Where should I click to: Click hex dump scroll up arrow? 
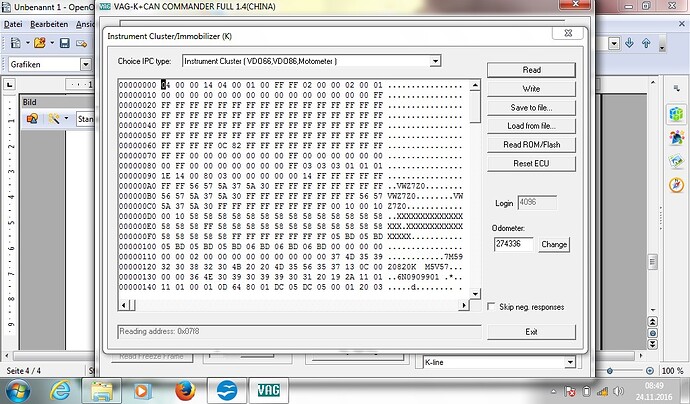coord(475,85)
